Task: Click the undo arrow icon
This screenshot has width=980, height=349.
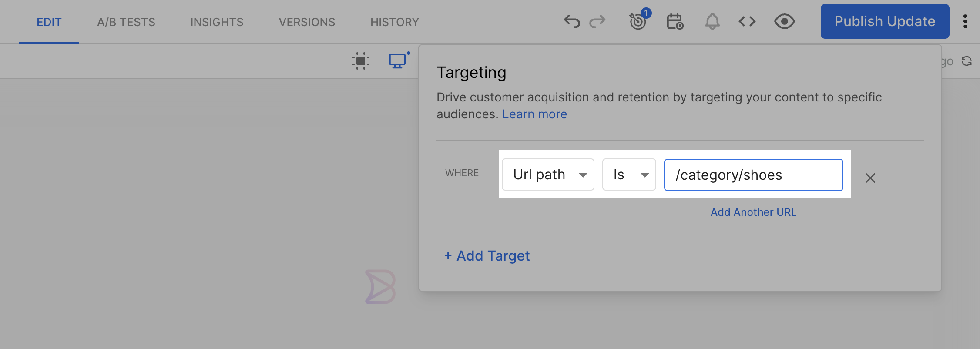Action: pos(572,21)
